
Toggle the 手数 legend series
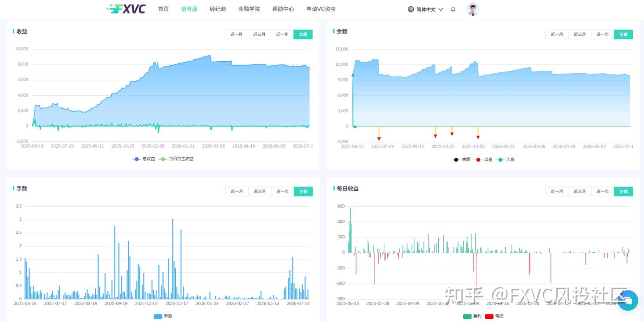click(163, 316)
